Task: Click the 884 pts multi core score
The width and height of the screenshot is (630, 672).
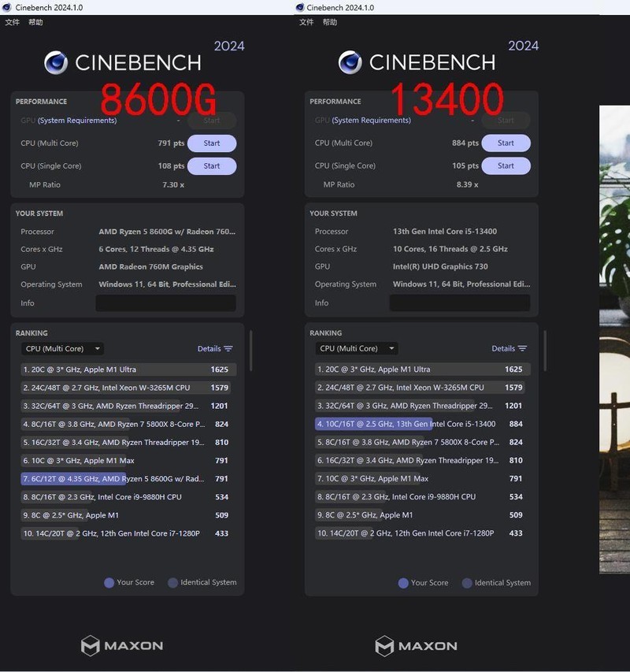Action: [x=465, y=143]
